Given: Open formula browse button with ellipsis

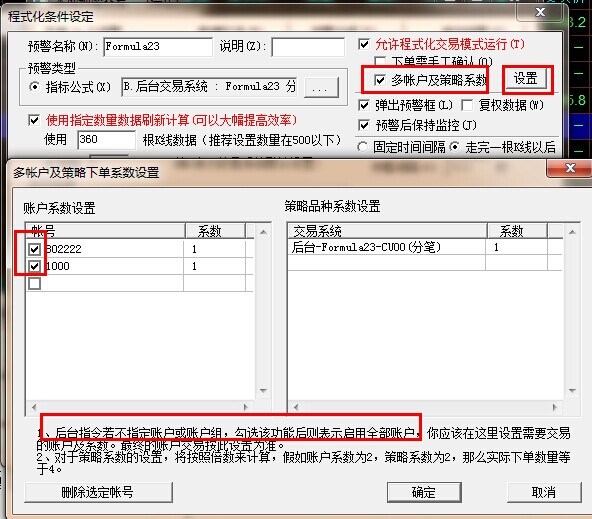Looking at the screenshot, I should (321, 88).
